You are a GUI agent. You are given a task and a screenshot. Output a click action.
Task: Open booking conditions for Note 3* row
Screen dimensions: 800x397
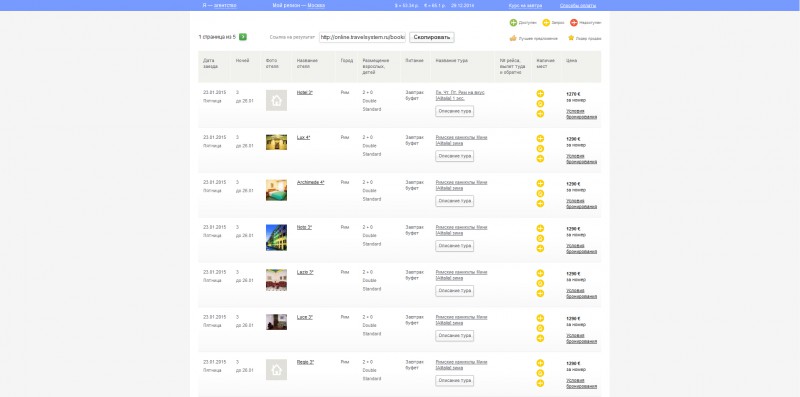582,249
